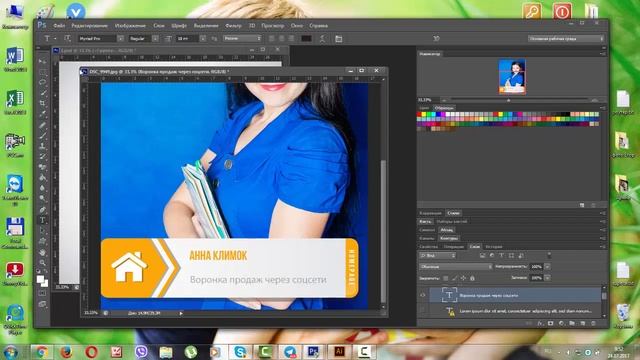Switch to the История tab

point(493,247)
